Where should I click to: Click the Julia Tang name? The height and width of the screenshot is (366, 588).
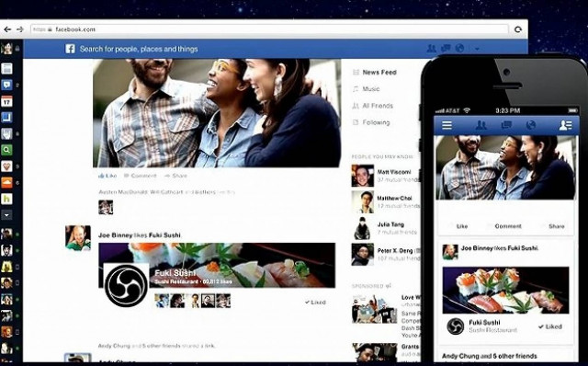point(390,224)
